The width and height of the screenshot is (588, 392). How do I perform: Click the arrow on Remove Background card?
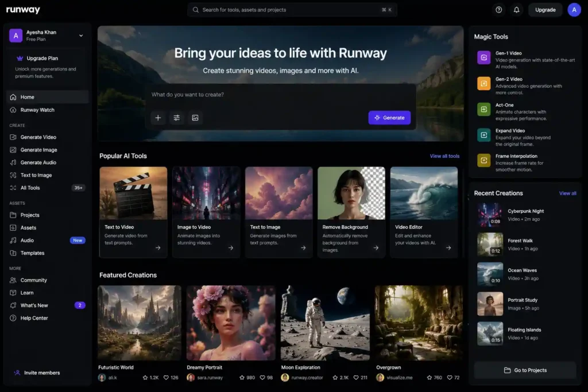376,248
